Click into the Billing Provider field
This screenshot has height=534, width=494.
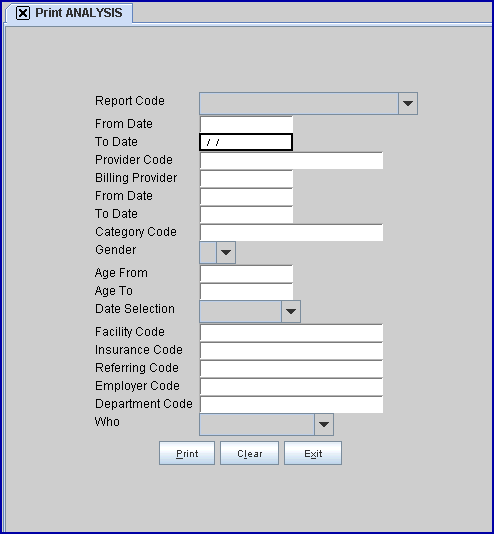tap(246, 178)
